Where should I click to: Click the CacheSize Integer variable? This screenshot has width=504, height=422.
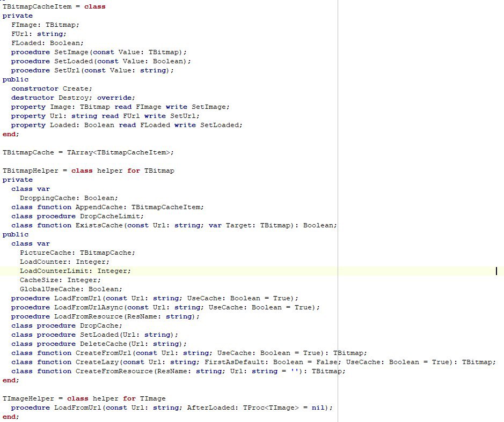pos(39,280)
